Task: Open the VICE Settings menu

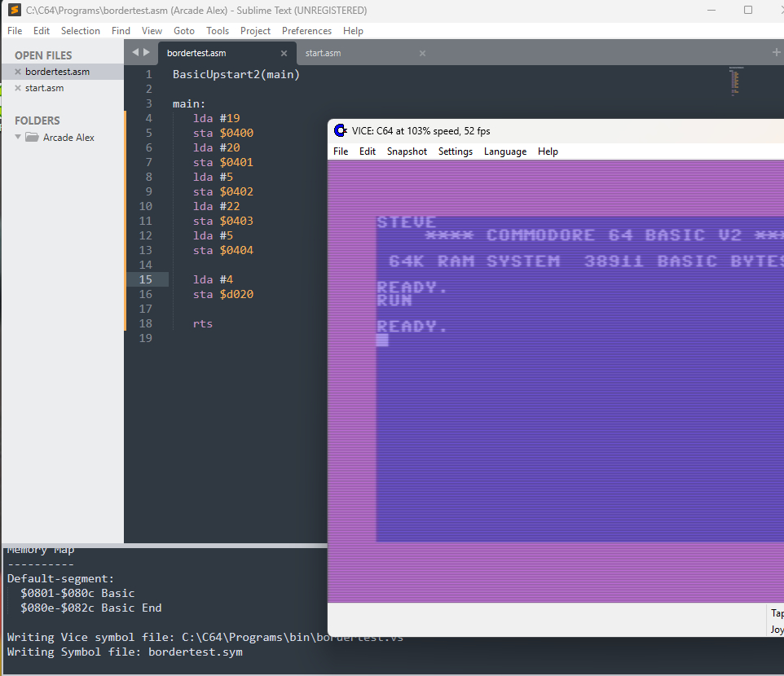Action: (x=455, y=151)
